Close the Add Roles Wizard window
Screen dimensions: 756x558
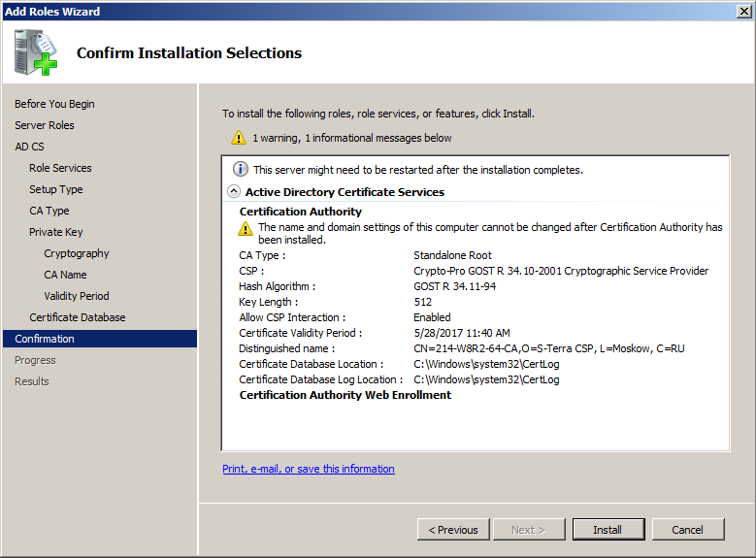click(x=741, y=11)
